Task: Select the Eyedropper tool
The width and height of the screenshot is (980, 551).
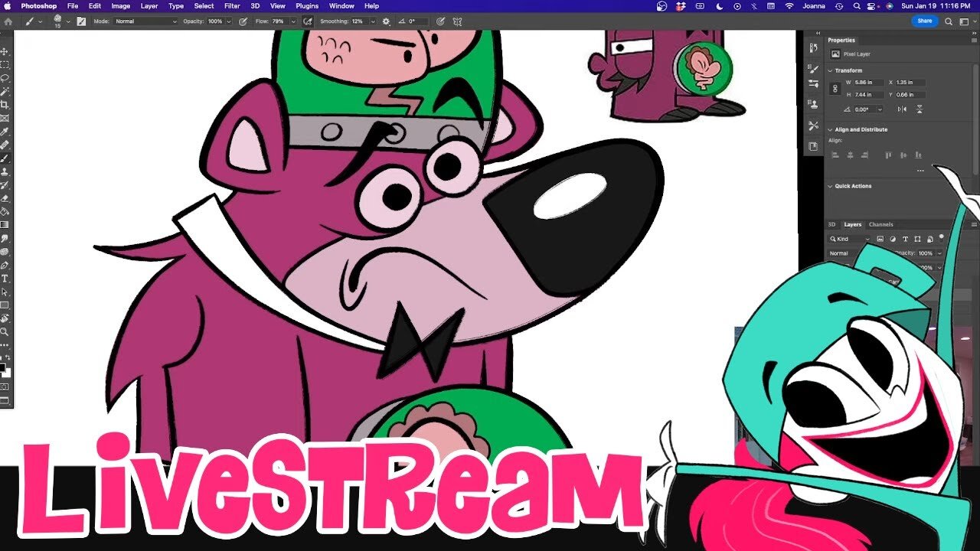Action: [5, 131]
